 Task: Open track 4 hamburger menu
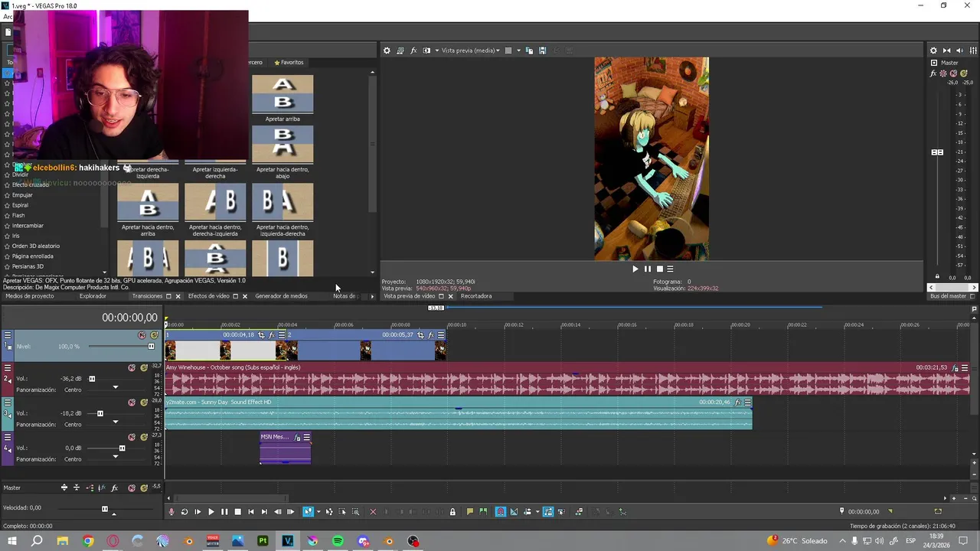8,437
